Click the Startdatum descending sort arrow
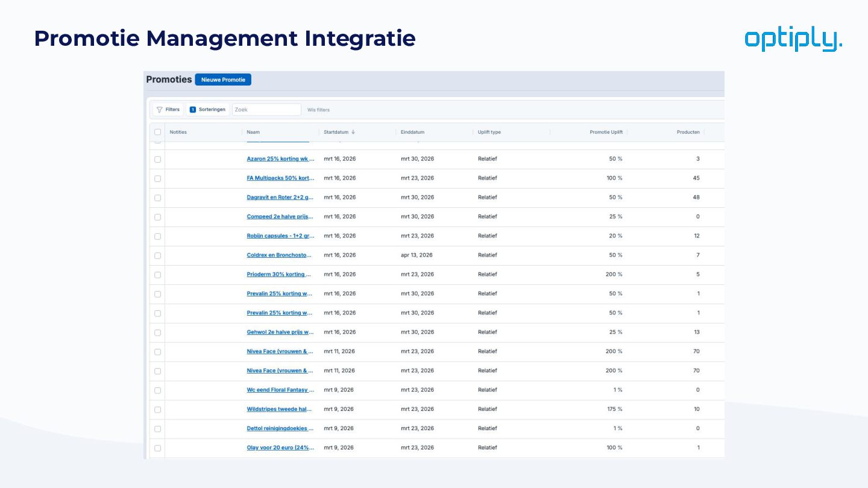This screenshot has height=488, width=868. tap(353, 132)
